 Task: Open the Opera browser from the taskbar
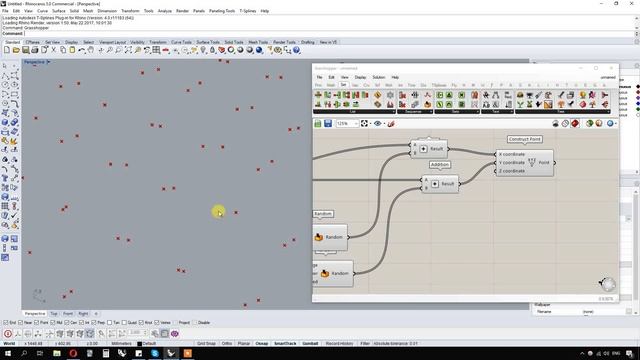pos(73,353)
